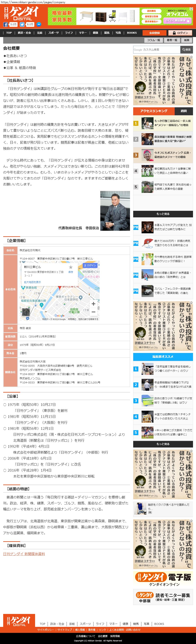Switch ranking to 週間 tab

[184, 111]
